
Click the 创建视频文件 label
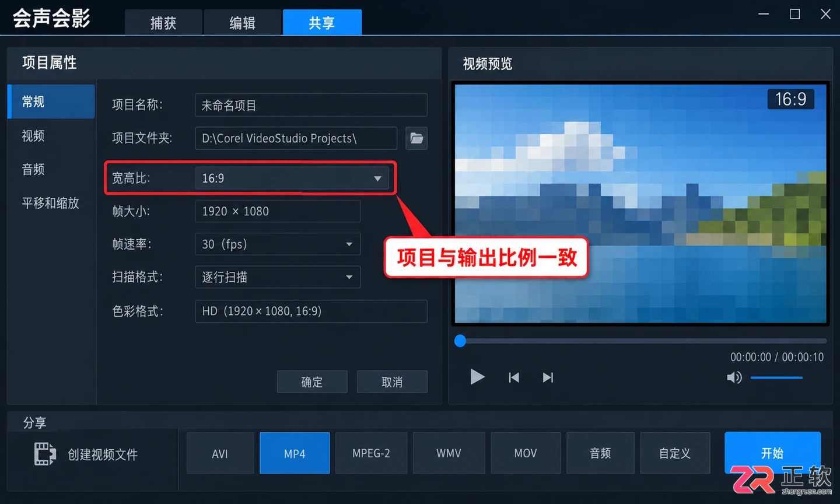103,454
